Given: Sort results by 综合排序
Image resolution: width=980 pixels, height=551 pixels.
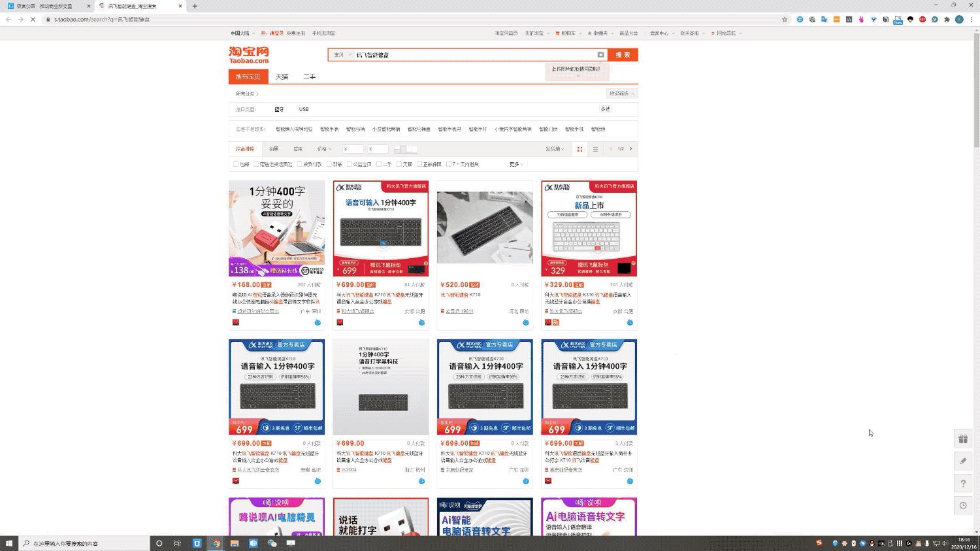Looking at the screenshot, I should click(x=245, y=149).
